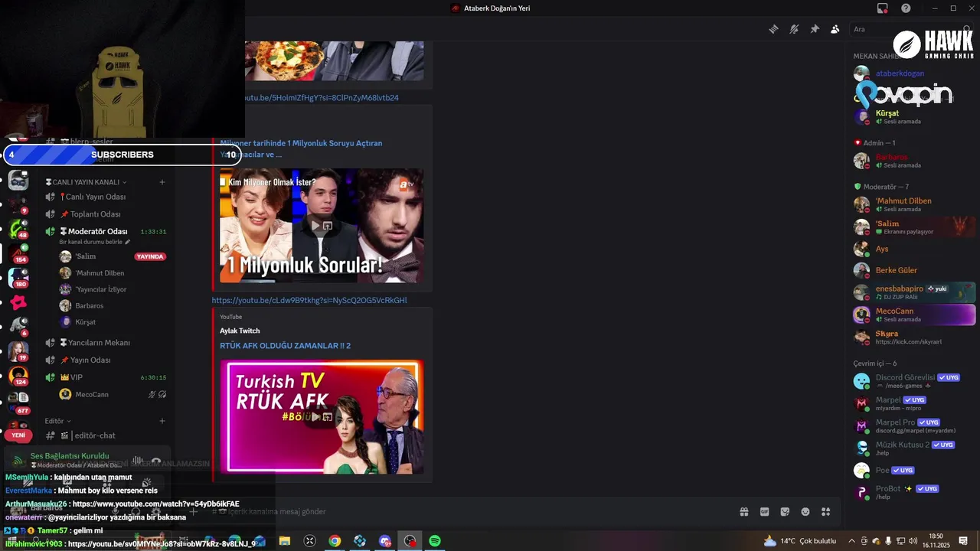Open the Discord help question mark icon
The height and width of the screenshot is (551, 980).
coord(906,8)
